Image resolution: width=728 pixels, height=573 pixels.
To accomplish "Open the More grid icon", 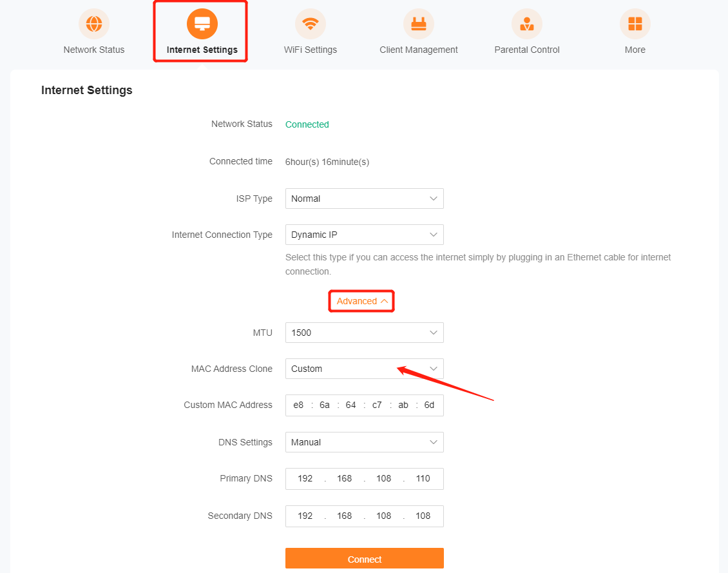I will point(635,24).
